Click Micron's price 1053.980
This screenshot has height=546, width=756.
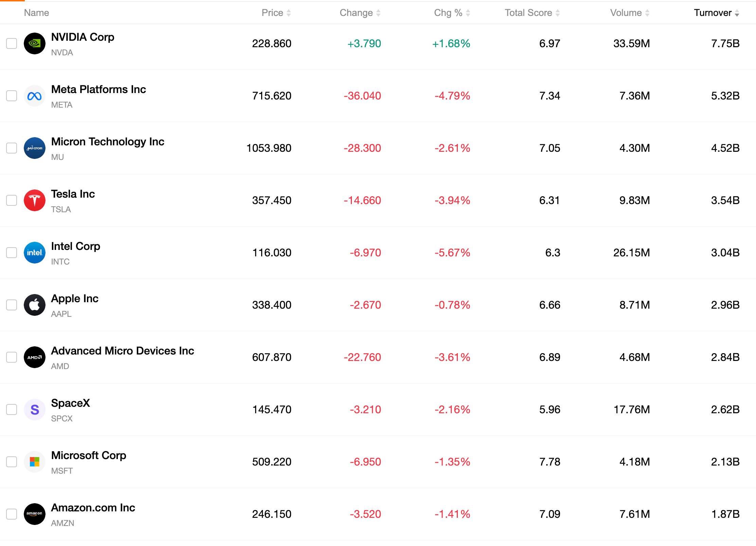(x=269, y=148)
